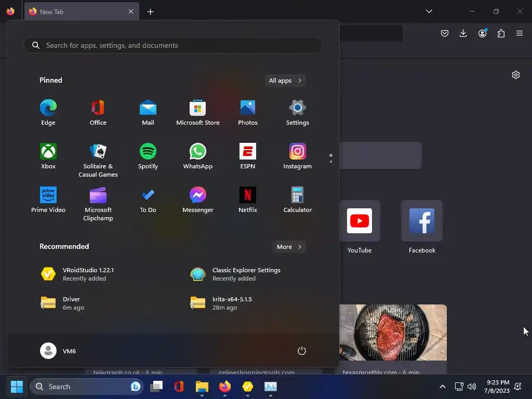532x399 pixels.
Task: Select the Firefox New Tab tab
Action: [x=82, y=11]
